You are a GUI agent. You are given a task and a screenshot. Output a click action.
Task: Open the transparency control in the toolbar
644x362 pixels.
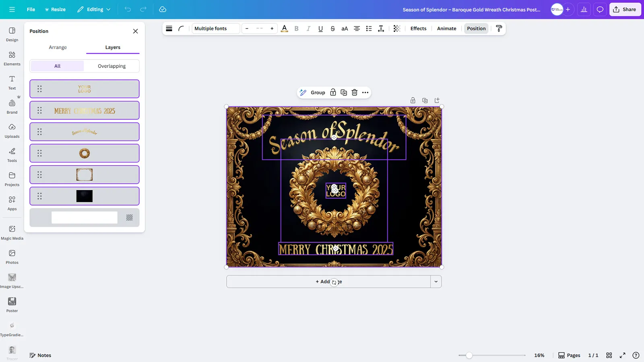(397, 28)
